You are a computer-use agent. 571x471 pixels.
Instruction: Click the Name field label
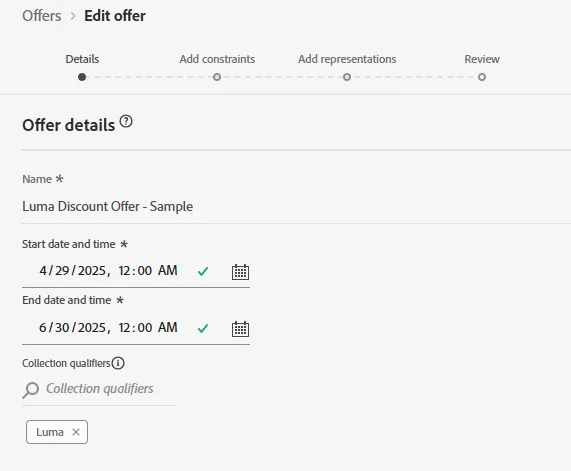pyautogui.click(x=37, y=179)
